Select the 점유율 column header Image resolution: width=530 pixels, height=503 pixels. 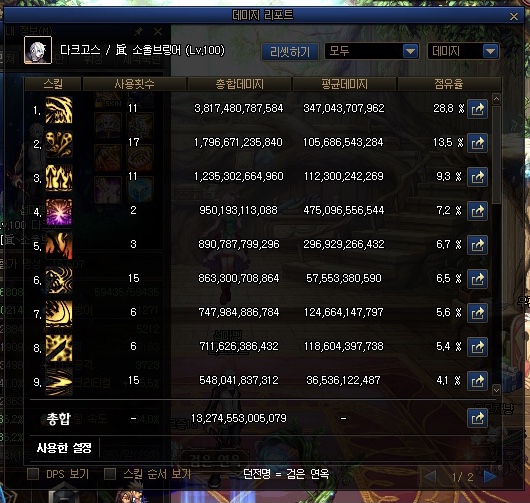coord(449,84)
